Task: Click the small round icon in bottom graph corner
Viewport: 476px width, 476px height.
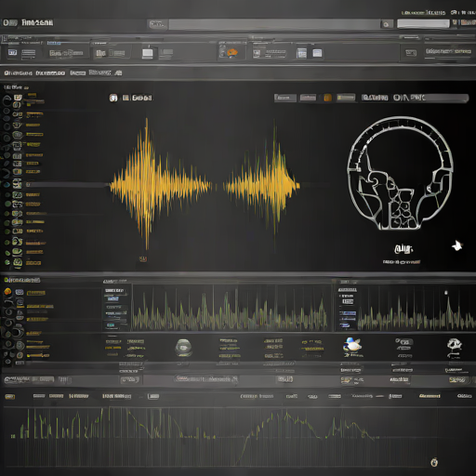Action: tap(434, 462)
